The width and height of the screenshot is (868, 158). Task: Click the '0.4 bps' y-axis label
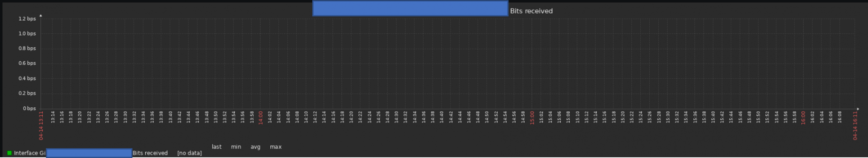coord(27,78)
